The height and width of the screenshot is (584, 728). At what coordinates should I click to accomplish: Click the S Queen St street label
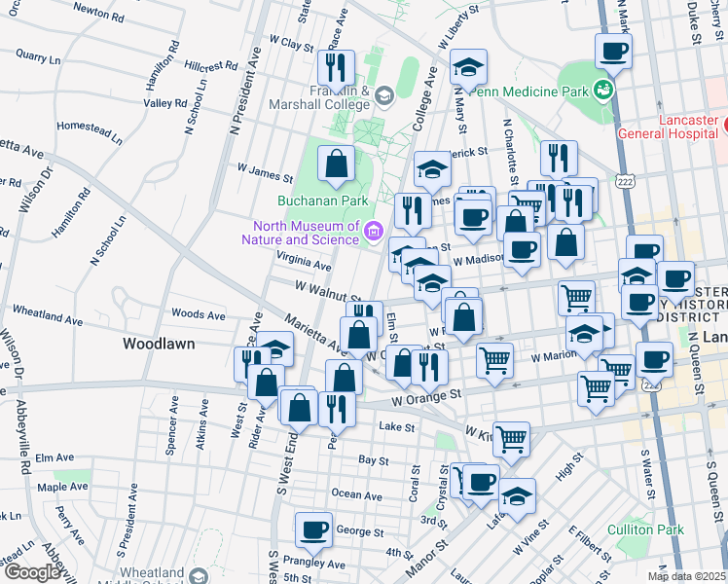(x=717, y=491)
